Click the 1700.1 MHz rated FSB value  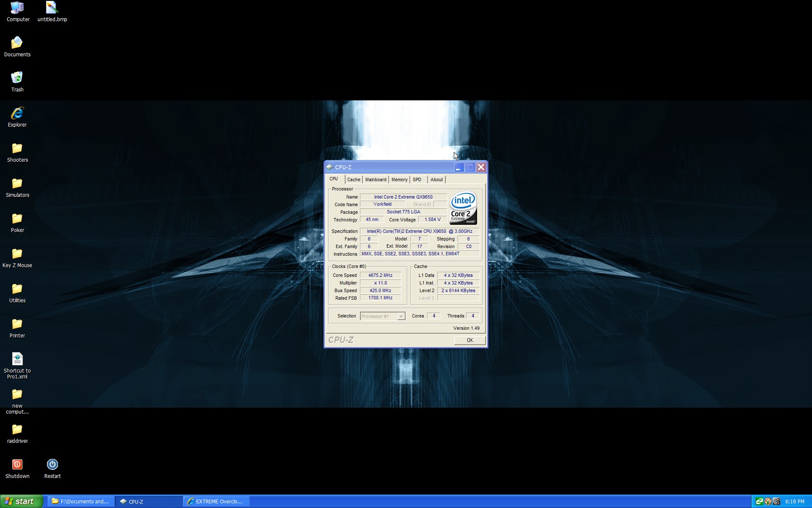pos(380,298)
